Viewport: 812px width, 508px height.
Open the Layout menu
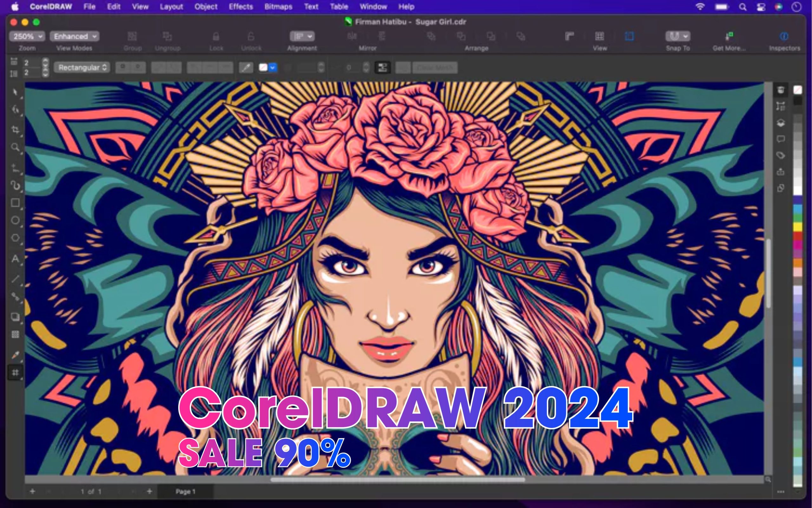(x=171, y=6)
